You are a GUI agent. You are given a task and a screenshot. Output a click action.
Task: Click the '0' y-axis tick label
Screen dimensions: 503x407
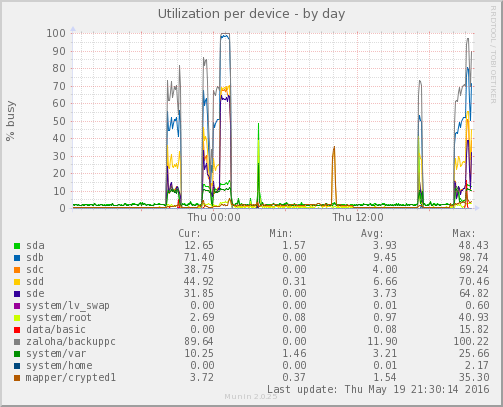[x=62, y=209]
